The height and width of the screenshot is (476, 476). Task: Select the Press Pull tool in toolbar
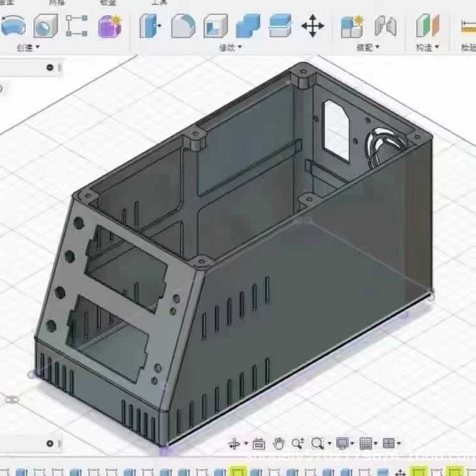[150, 26]
